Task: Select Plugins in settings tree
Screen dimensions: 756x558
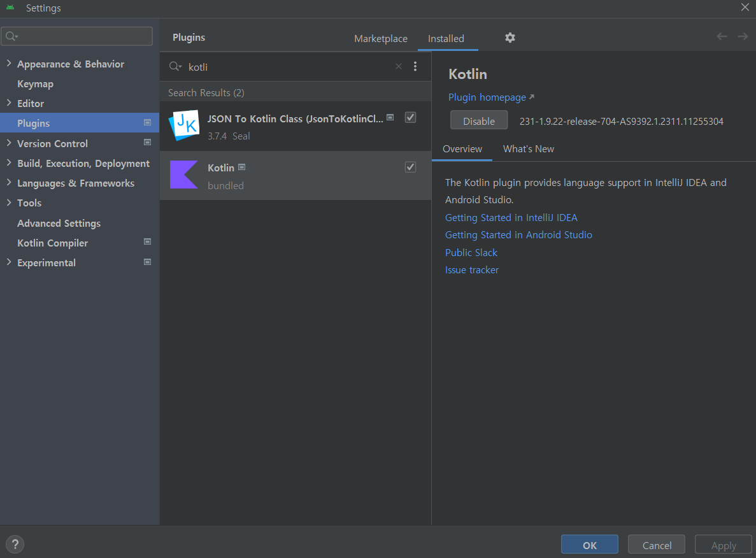Action: (x=80, y=123)
